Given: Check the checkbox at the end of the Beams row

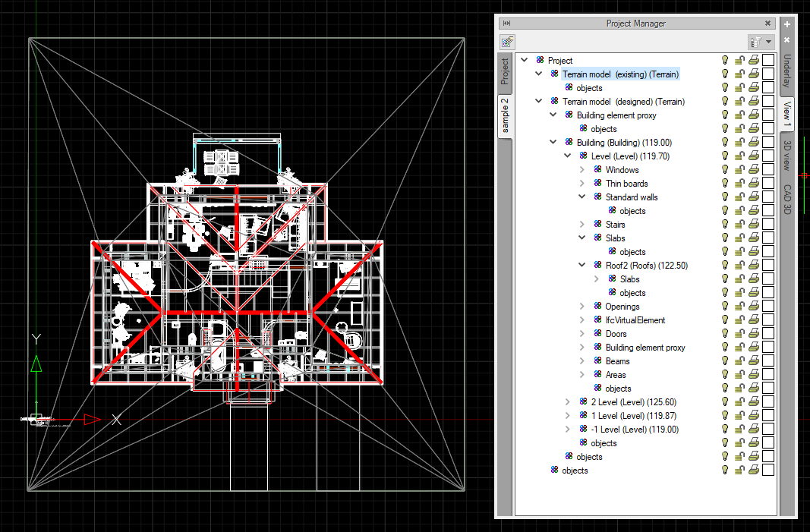Looking at the screenshot, I should [767, 360].
